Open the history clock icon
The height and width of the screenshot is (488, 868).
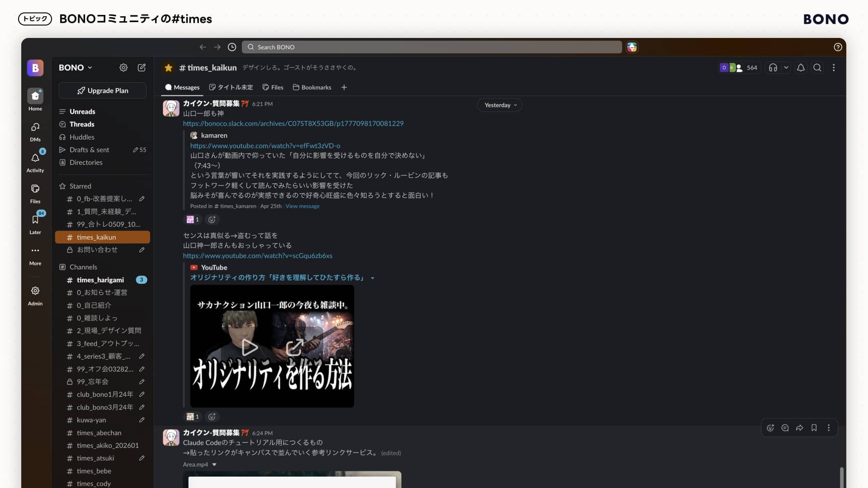232,47
